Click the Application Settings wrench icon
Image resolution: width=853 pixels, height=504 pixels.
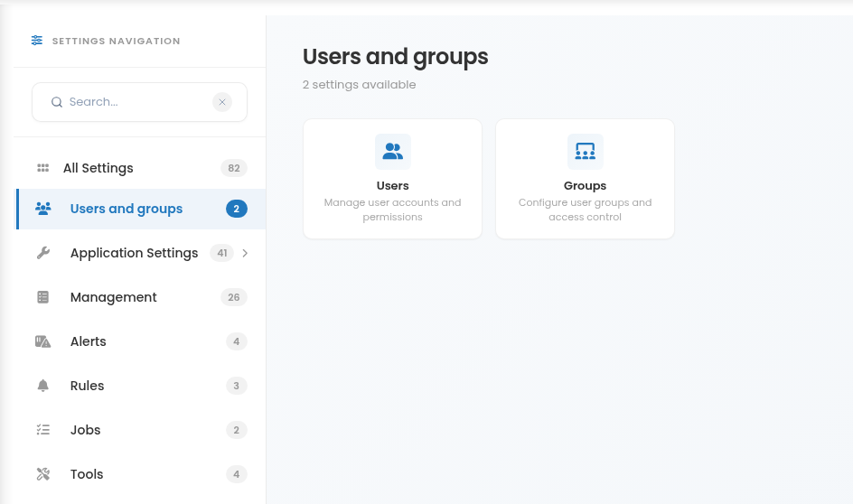[43, 253]
